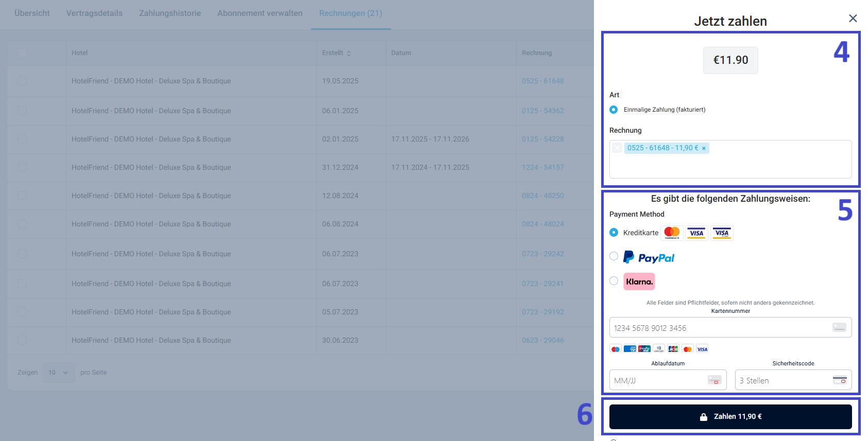Open invoice link 0723 - 29241
868x441 pixels.
click(543, 284)
